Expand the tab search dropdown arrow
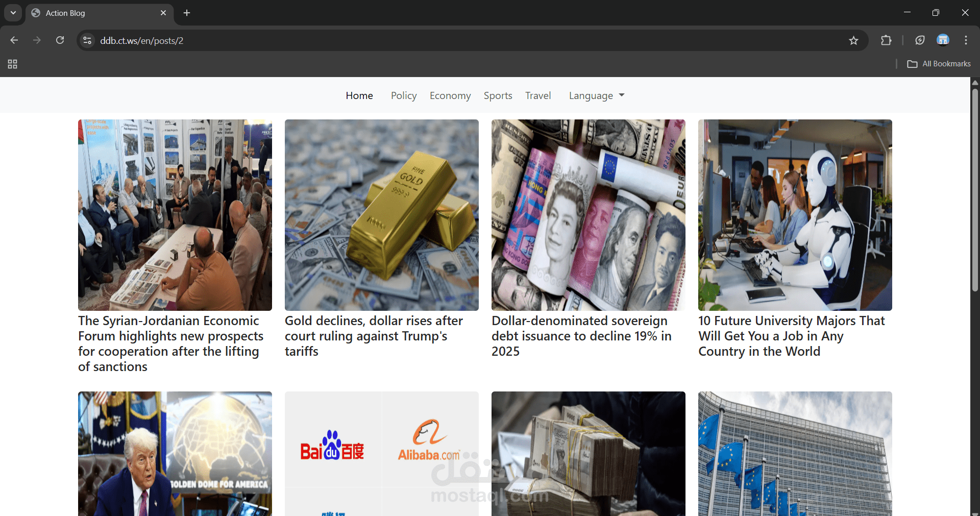This screenshot has height=516, width=980. coord(13,13)
